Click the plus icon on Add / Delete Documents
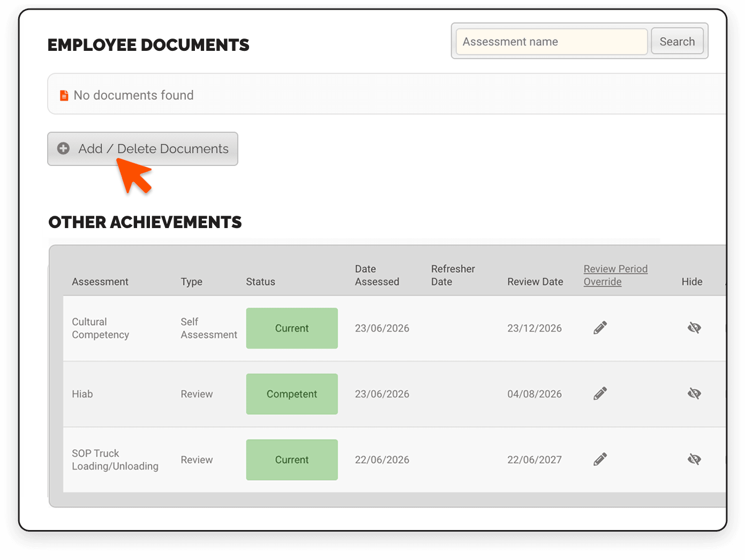Screen dimensions: 745x560 coord(64,148)
